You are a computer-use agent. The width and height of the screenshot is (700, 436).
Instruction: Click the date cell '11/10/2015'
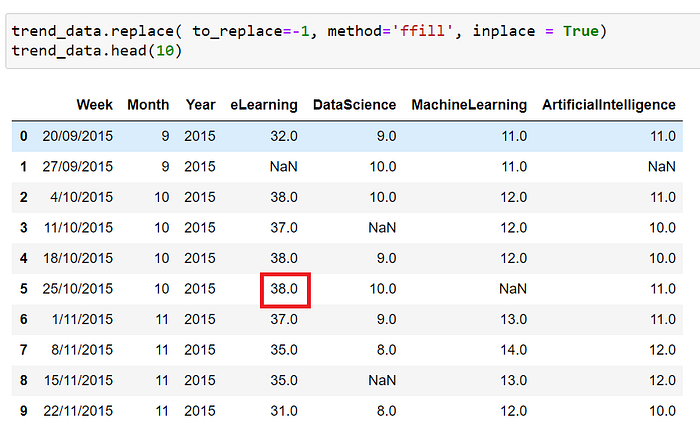point(79,228)
